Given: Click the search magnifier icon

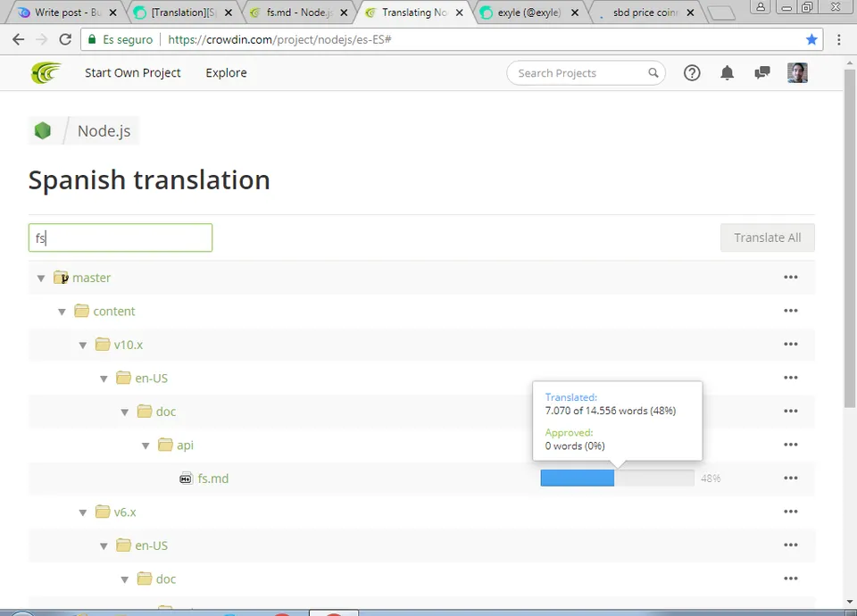Looking at the screenshot, I should pyautogui.click(x=653, y=72).
